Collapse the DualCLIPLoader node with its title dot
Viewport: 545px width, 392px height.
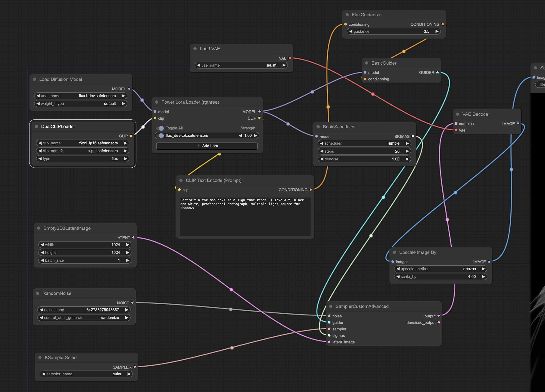pos(36,127)
